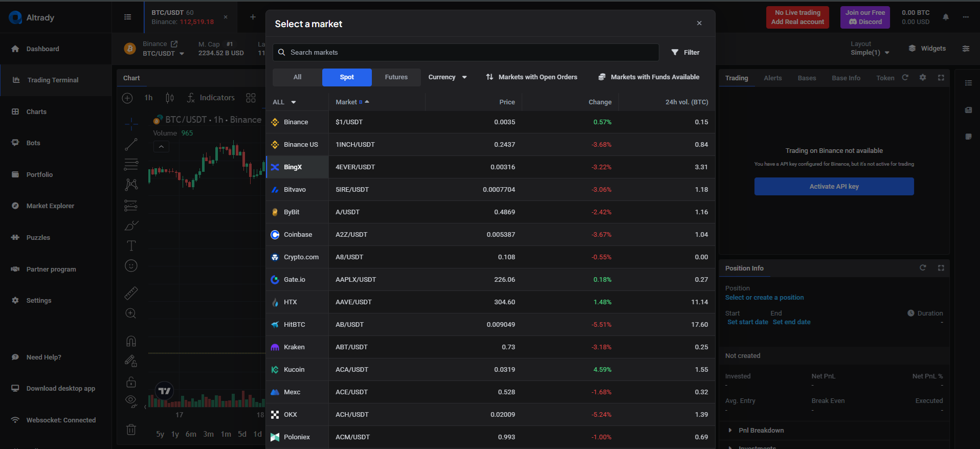
Task: Open emoji sticker tool on chart
Action: (131, 266)
